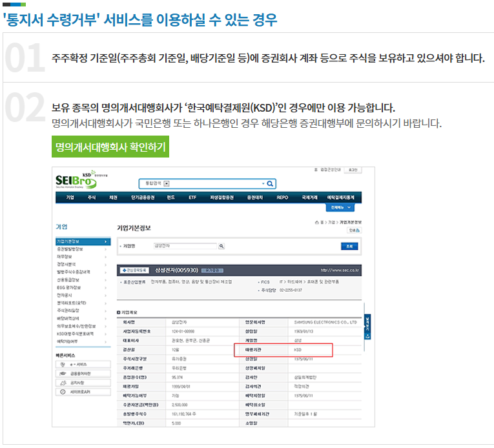The height and width of the screenshot is (448, 494).
Task: Click the 기업명 company name input field
Action: point(185,246)
